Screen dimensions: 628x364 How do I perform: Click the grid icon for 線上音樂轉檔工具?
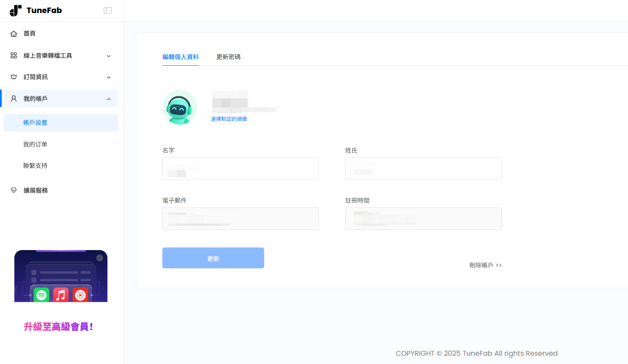pyautogui.click(x=14, y=56)
